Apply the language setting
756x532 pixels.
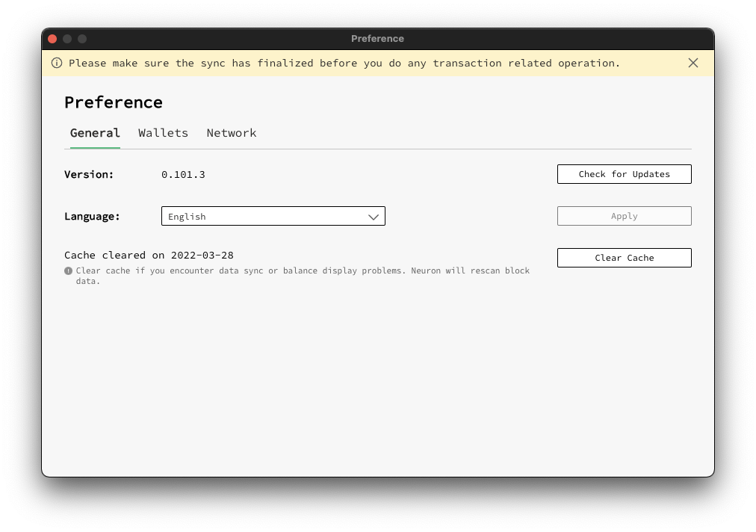tap(625, 216)
